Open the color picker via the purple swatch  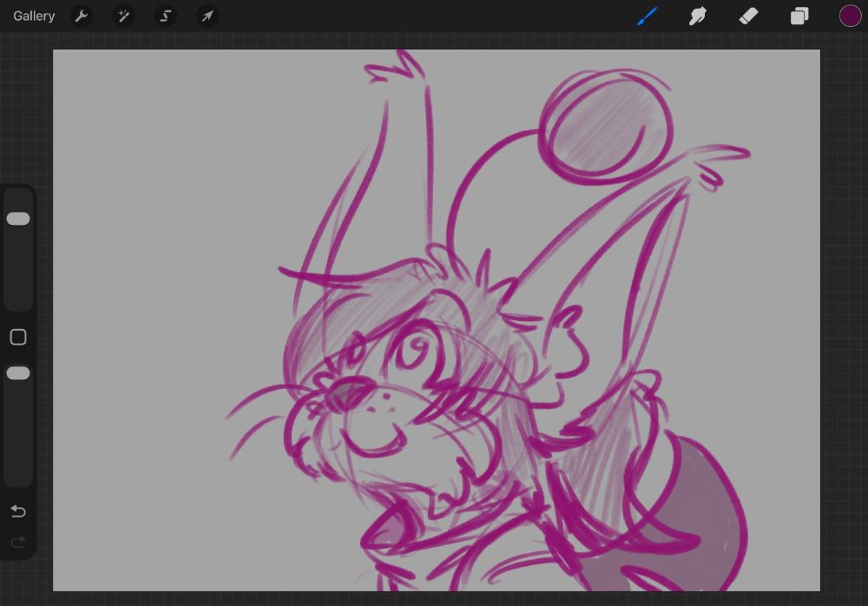850,16
